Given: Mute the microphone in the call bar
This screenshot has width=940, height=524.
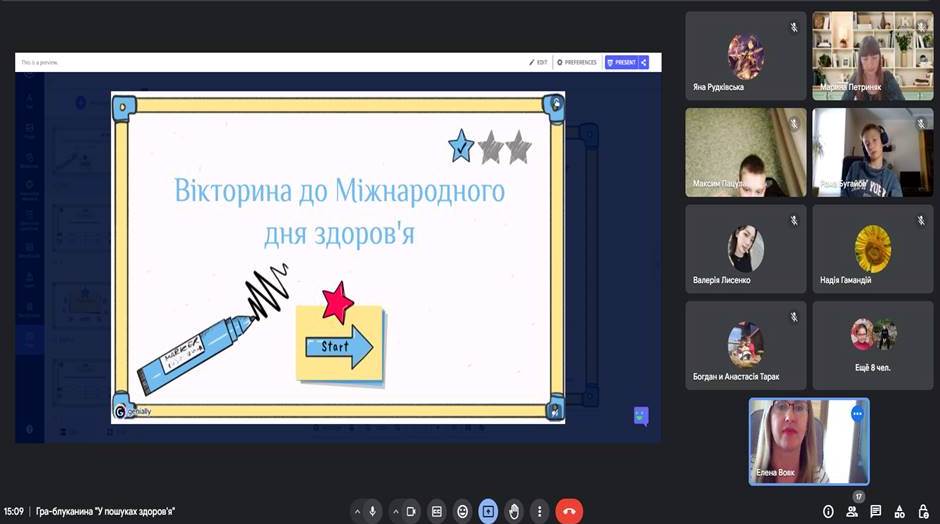Looking at the screenshot, I should click(373, 511).
